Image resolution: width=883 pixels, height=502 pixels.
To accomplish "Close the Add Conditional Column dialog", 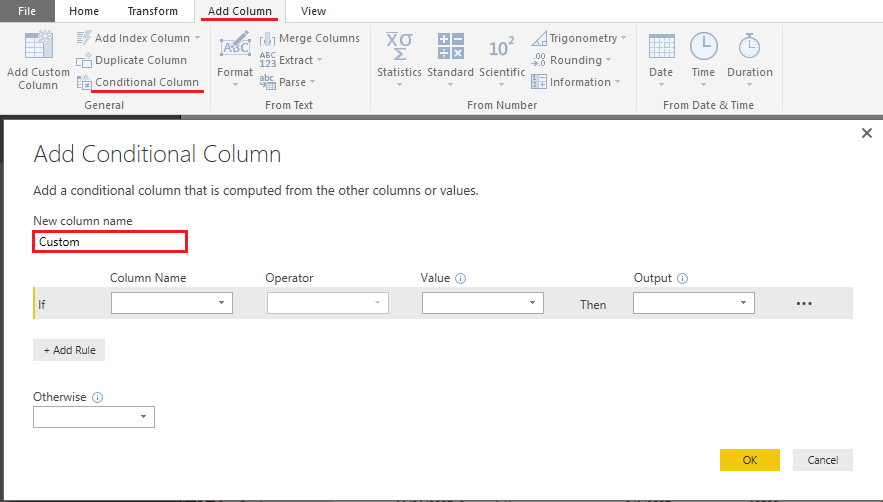I will [867, 133].
